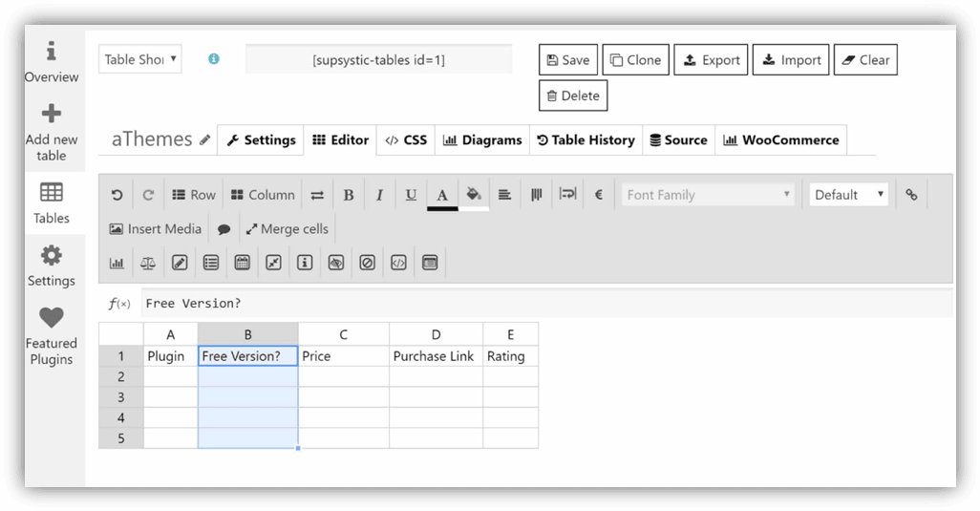Click the insert link chain icon
Viewport: 980px width, 511px height.
[x=911, y=195]
